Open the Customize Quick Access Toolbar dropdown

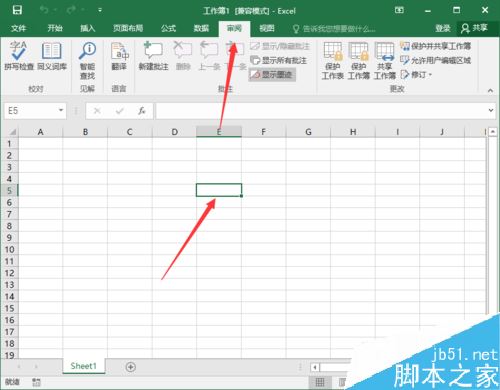pyautogui.click(x=100, y=10)
